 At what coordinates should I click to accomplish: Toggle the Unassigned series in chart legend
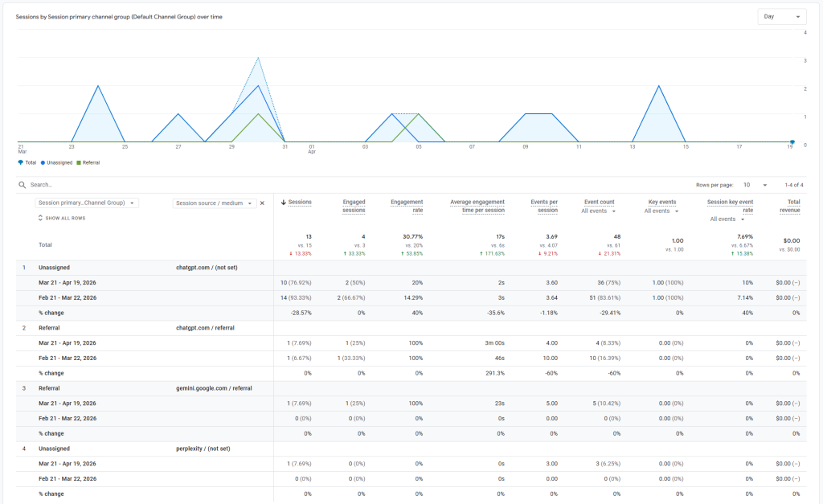[57, 162]
